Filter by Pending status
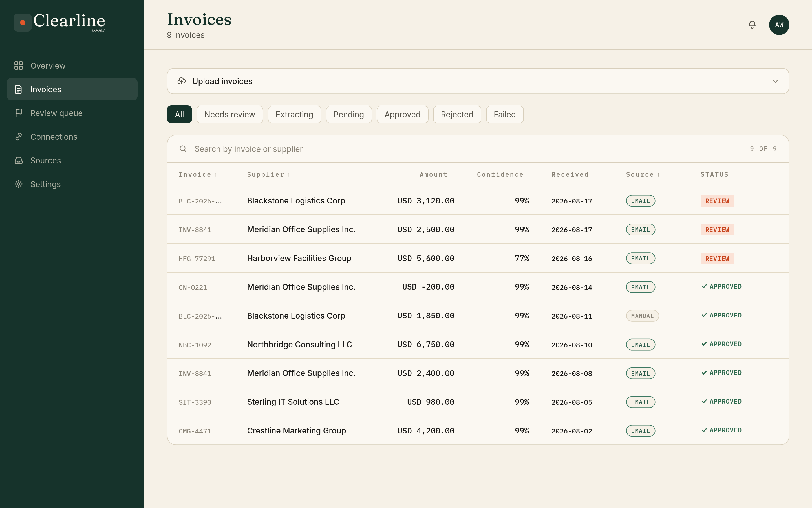The height and width of the screenshot is (508, 812). coord(348,115)
